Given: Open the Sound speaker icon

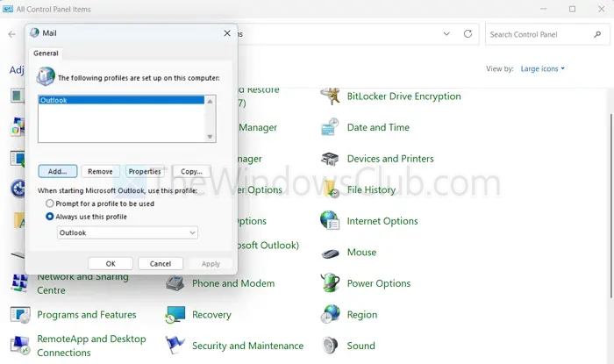Looking at the screenshot, I should (x=330, y=346).
